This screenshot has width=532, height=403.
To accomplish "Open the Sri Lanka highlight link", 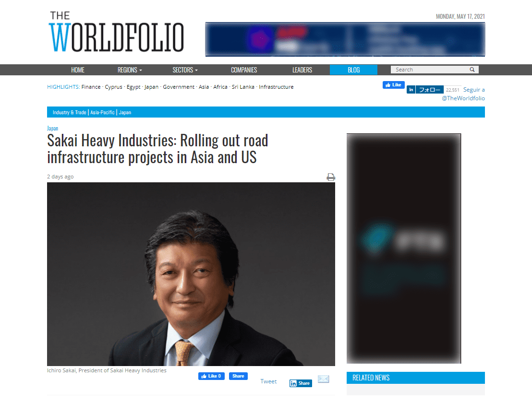I will pyautogui.click(x=243, y=87).
